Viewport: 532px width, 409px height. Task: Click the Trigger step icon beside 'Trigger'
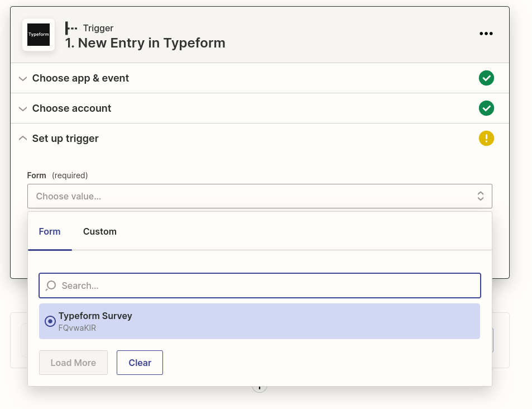[71, 28]
